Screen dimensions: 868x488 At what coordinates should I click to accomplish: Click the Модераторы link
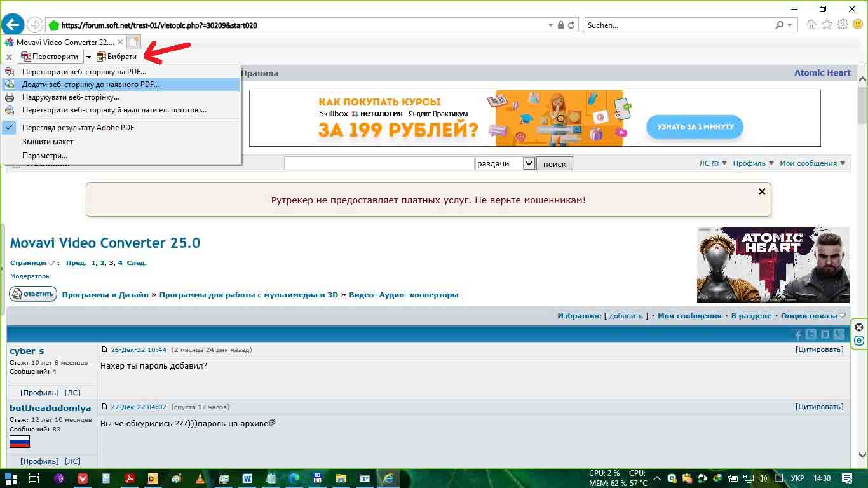(31, 276)
